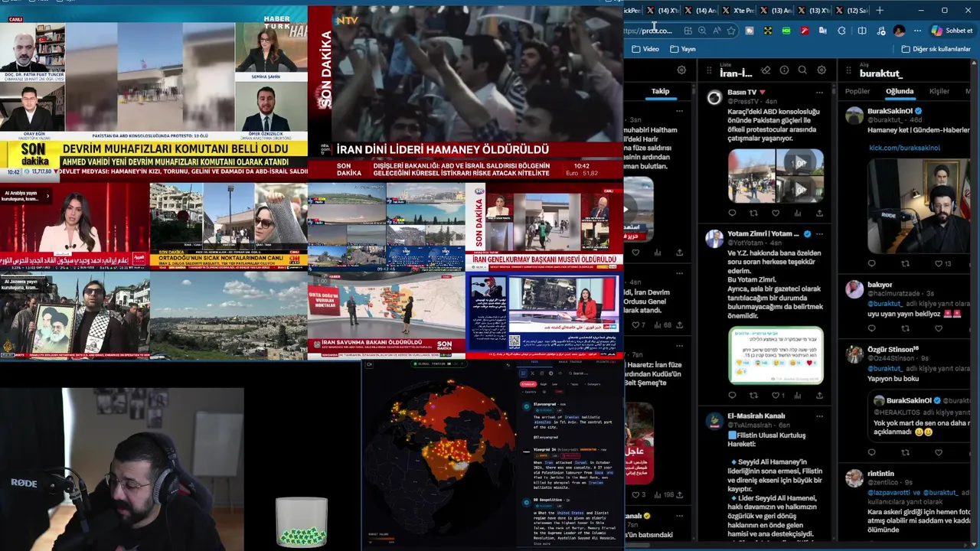The height and width of the screenshot is (551, 980).
Task: Share the Basın TV Karachi post
Action: click(x=819, y=214)
